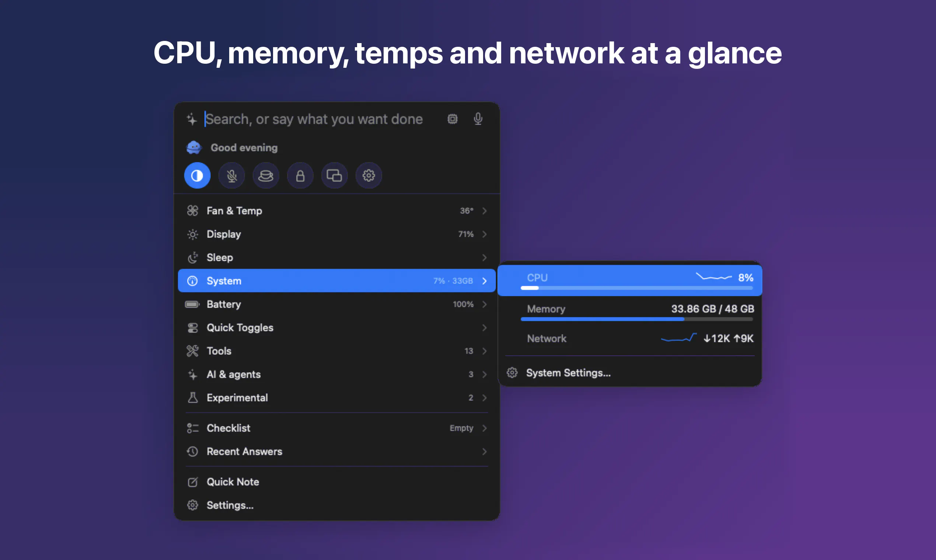Open Recent Answers entry

[x=337, y=452]
